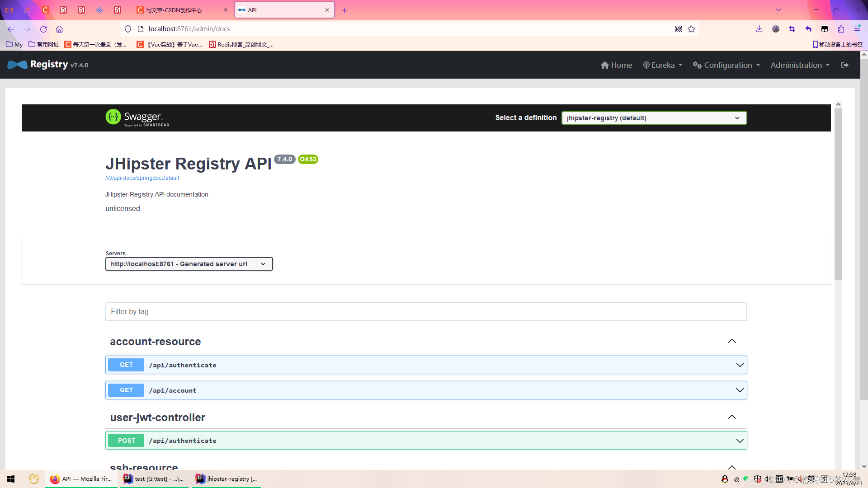Close the 写文章-CSDN创作中心 tab
The image size is (868, 488).
point(226,10)
